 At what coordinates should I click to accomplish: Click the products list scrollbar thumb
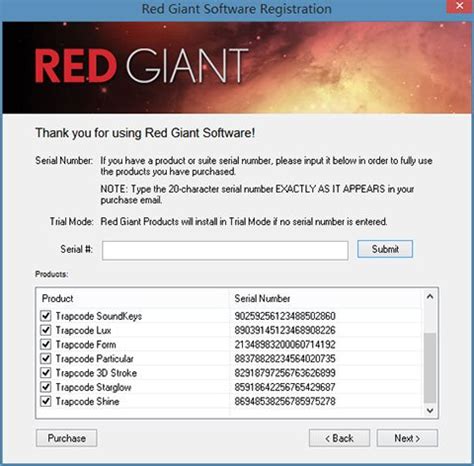click(x=430, y=368)
